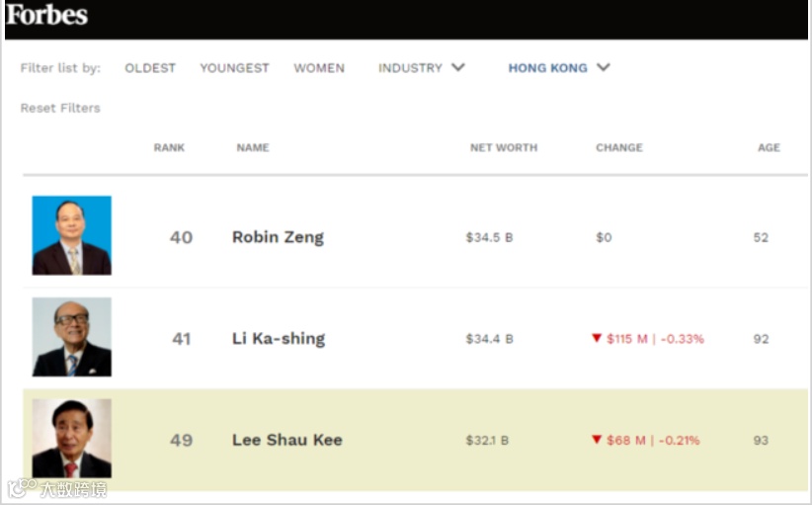
Task: Expand the Industry filter dropdown
Action: 421,68
